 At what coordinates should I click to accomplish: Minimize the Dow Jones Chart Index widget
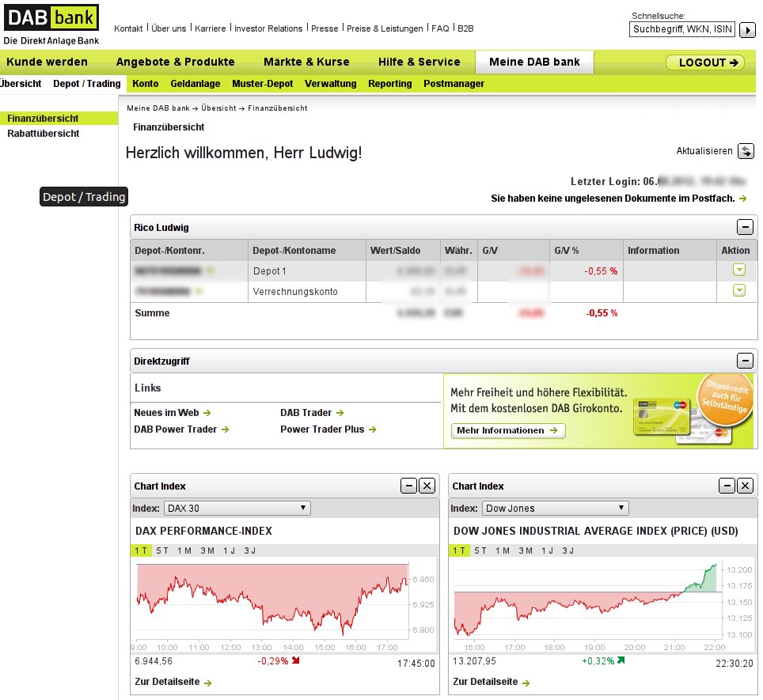(727, 485)
